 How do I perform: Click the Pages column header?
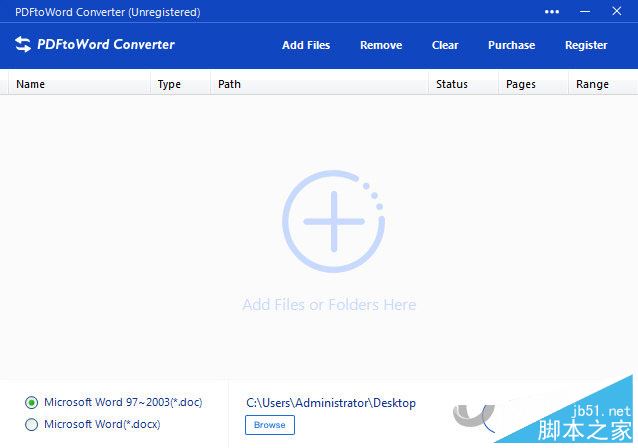(533, 84)
